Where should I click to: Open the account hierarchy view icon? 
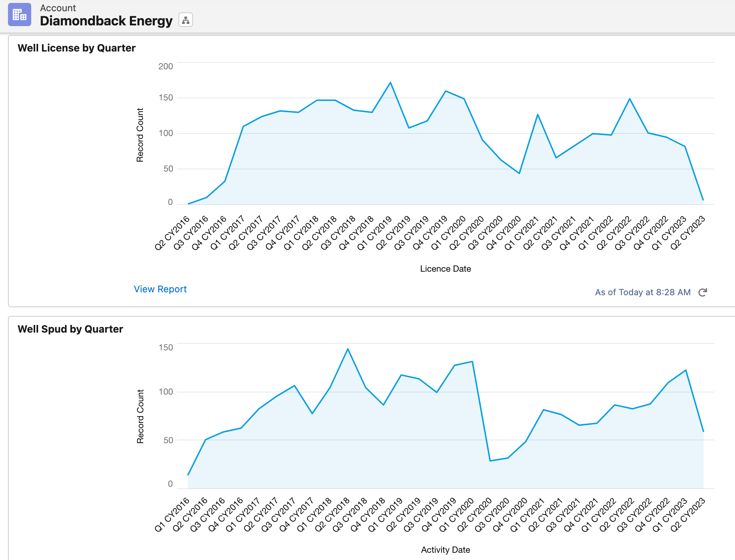pos(186,20)
